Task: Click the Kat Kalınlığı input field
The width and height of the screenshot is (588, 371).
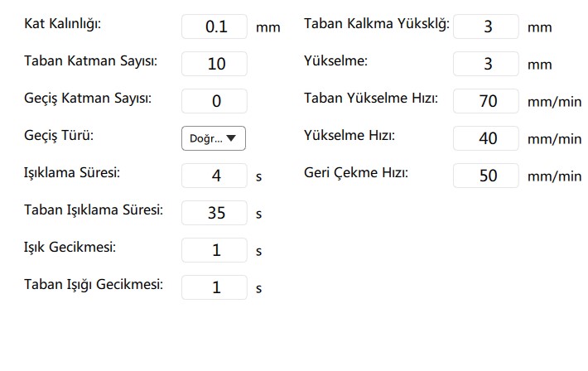Action: pyautogui.click(x=214, y=26)
